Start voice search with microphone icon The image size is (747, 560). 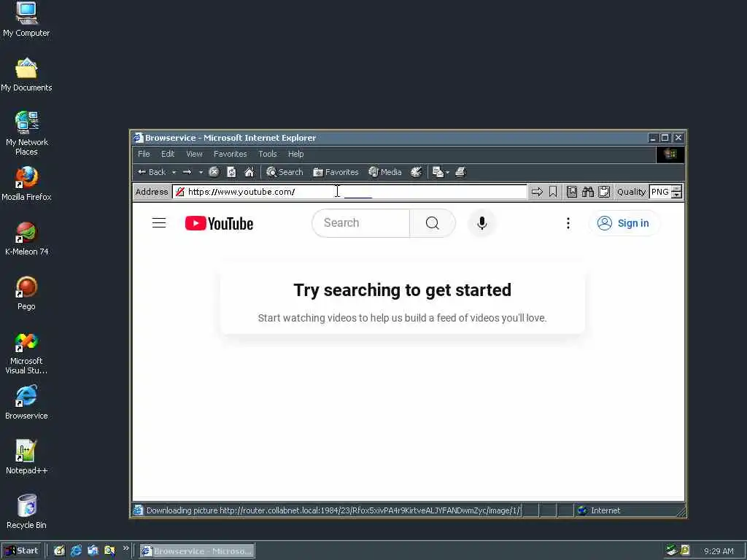pos(482,223)
